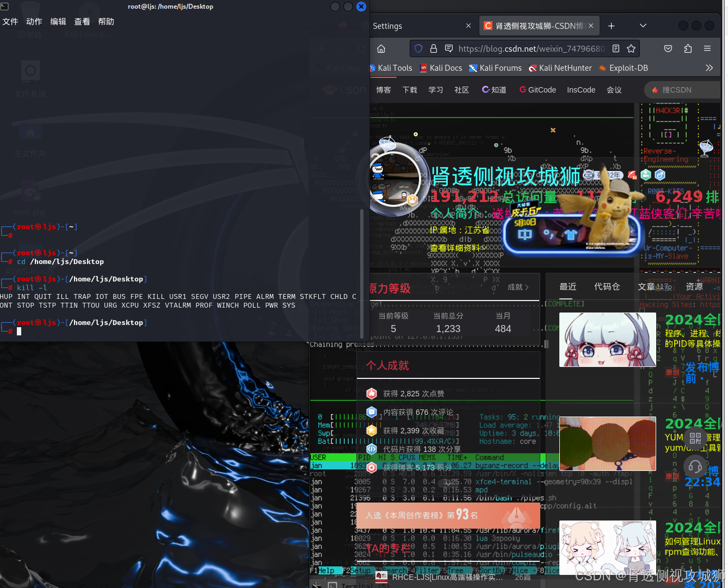
Task: Open 下载 in the CSDN navigation
Action: tap(410, 90)
